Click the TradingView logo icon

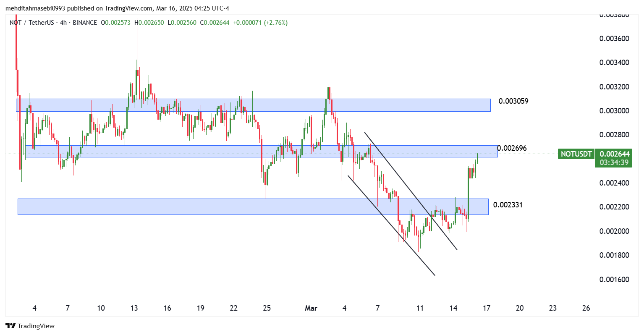[x=10, y=326]
